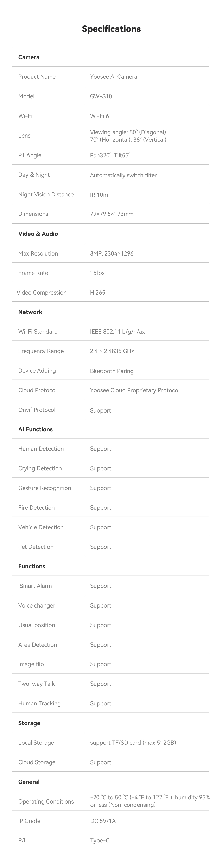Click the GW-S10 model value
223x868 pixels.
101,96
